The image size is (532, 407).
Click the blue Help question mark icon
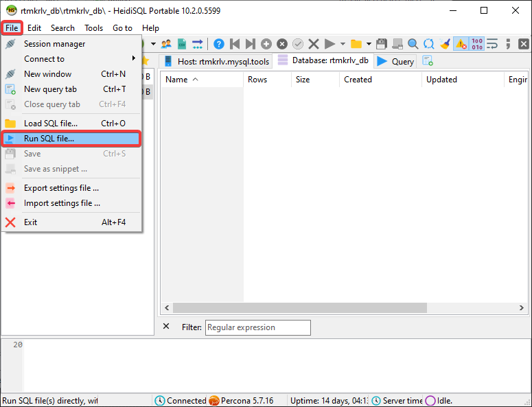coord(219,44)
